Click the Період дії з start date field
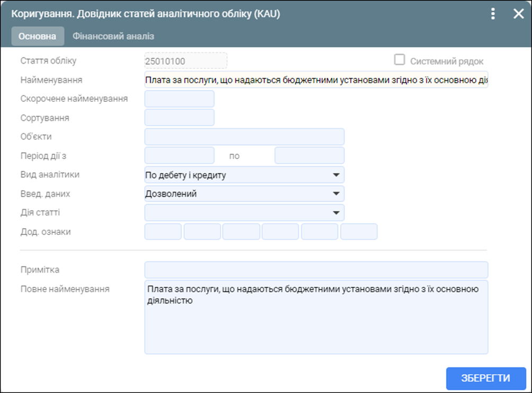This screenshot has width=532, height=393. tap(179, 155)
